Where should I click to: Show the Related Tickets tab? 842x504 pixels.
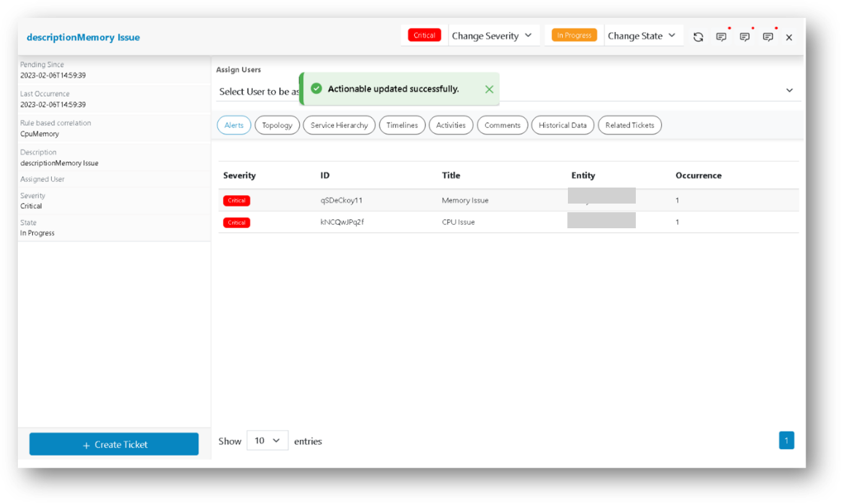(630, 125)
